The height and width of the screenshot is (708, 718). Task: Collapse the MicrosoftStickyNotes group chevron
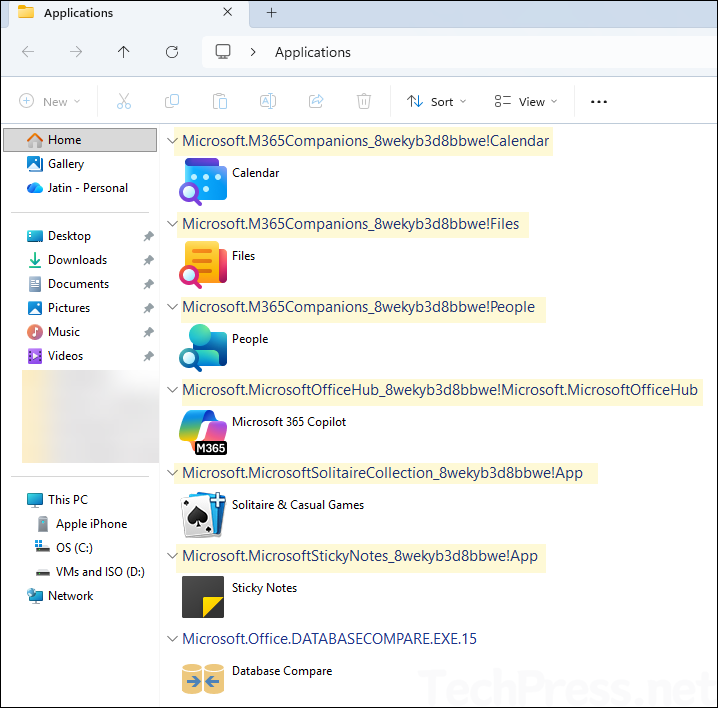pyautogui.click(x=172, y=556)
